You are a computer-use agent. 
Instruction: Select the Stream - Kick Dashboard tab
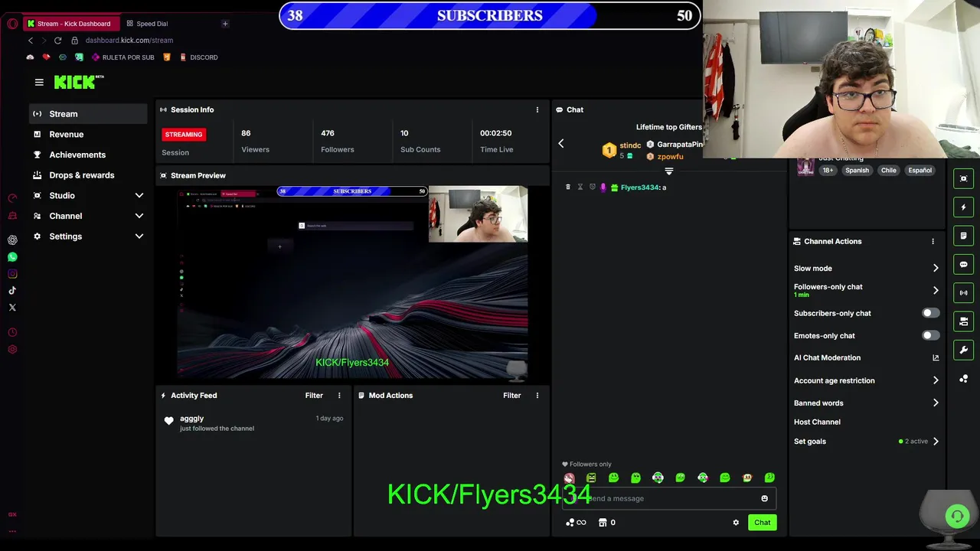pyautogui.click(x=70, y=24)
